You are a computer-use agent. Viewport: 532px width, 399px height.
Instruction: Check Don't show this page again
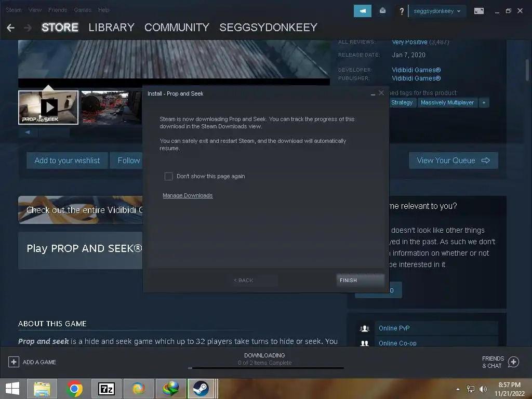168,176
